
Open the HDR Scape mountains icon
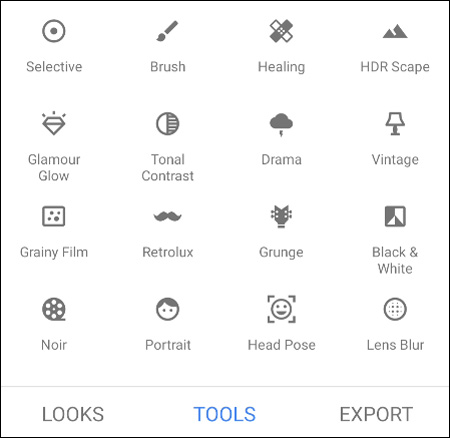coord(395,32)
